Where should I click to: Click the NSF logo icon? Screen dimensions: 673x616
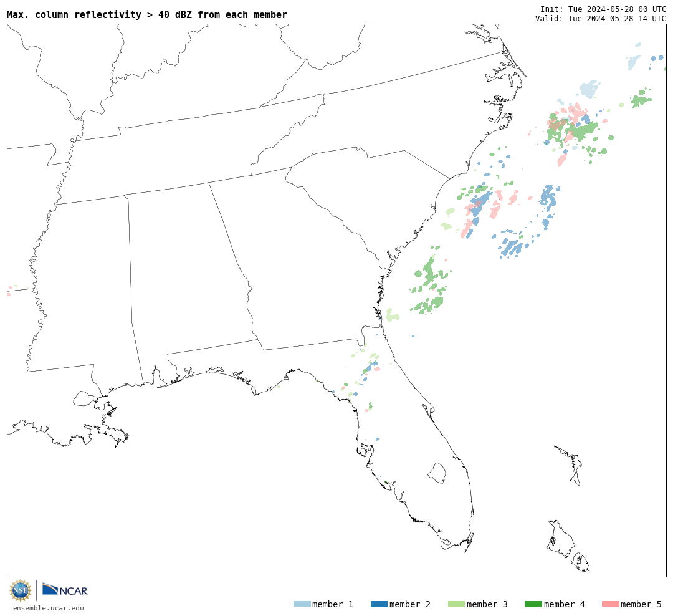click(x=20, y=590)
